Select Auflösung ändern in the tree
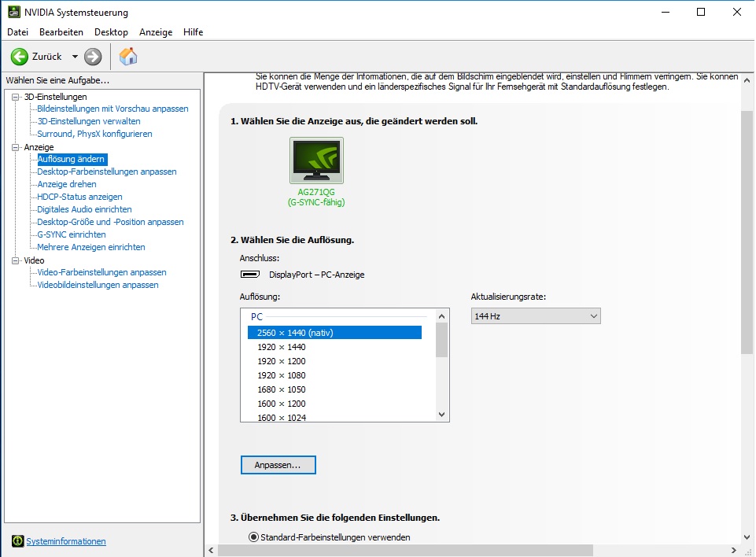The height and width of the screenshot is (557, 756). 72,159
